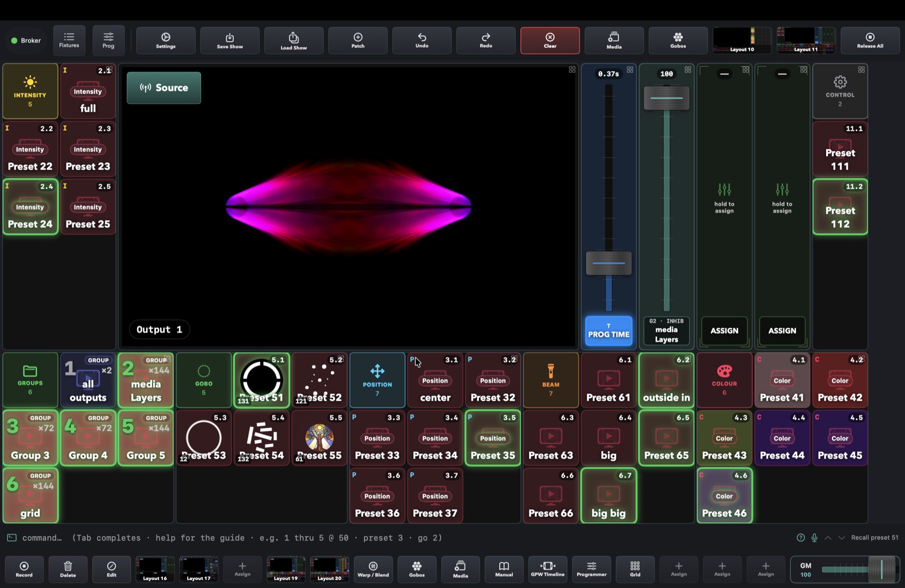This screenshot has width=905, height=588.
Task: Open the Control 2 tile options icon
Action: (x=861, y=70)
